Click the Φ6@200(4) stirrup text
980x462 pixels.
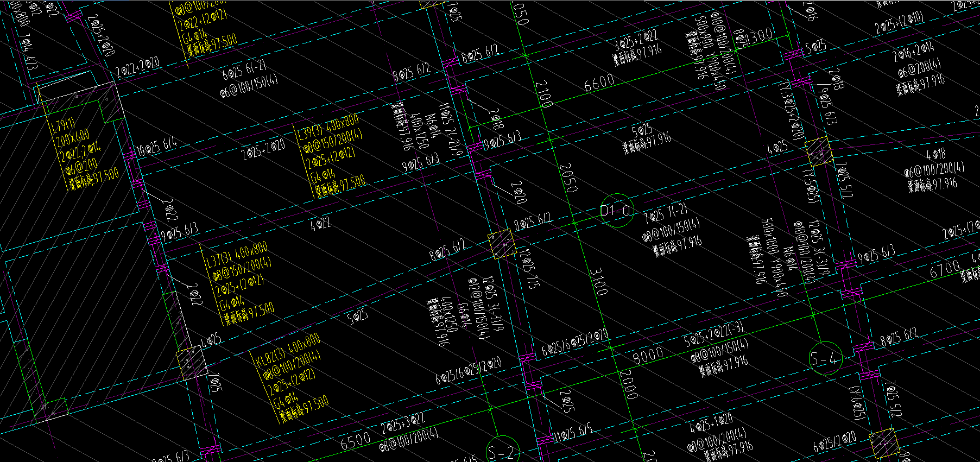coord(920,68)
